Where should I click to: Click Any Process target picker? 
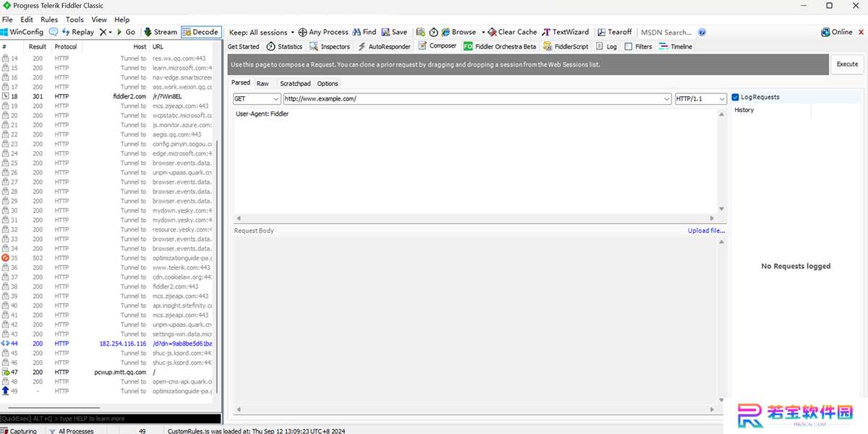[x=323, y=32]
